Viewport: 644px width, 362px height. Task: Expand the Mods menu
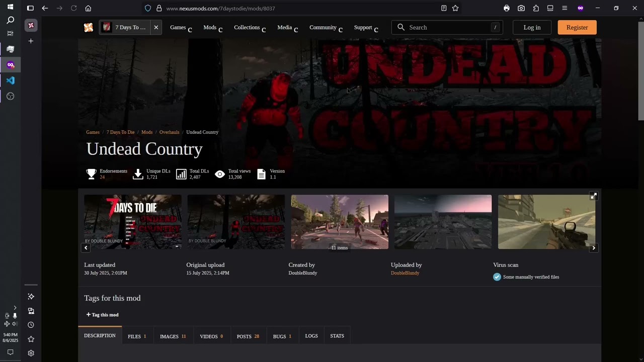coord(213,28)
